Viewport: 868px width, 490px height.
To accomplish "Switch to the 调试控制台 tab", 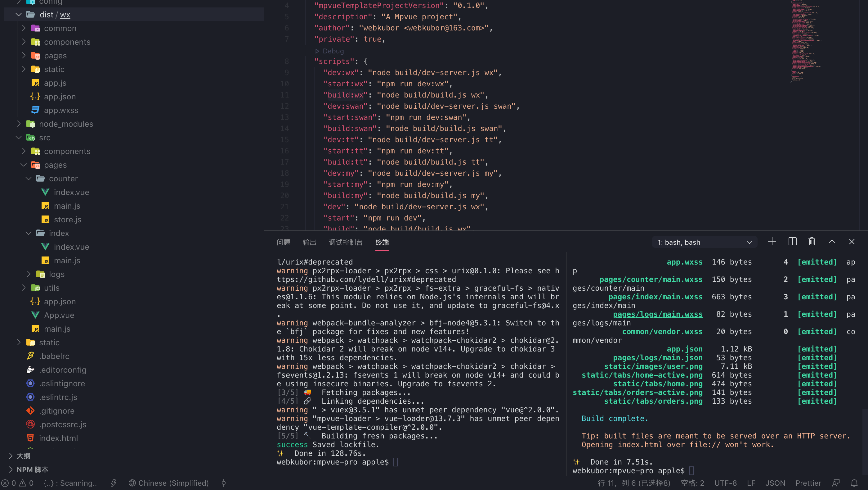I will [345, 242].
